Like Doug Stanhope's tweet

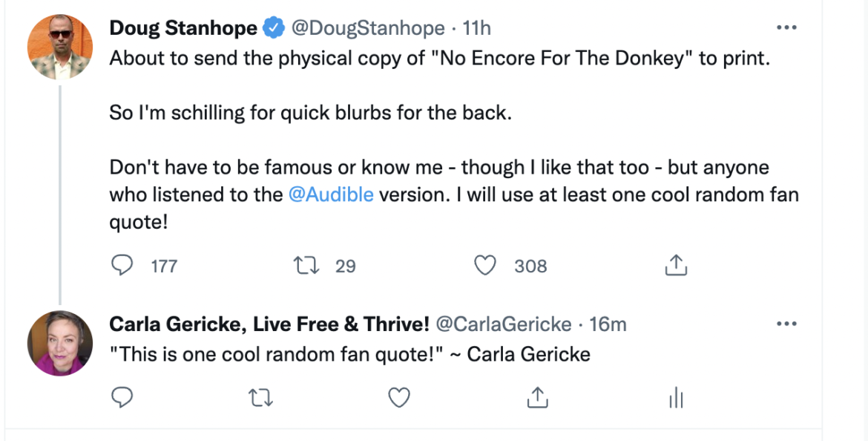click(484, 265)
